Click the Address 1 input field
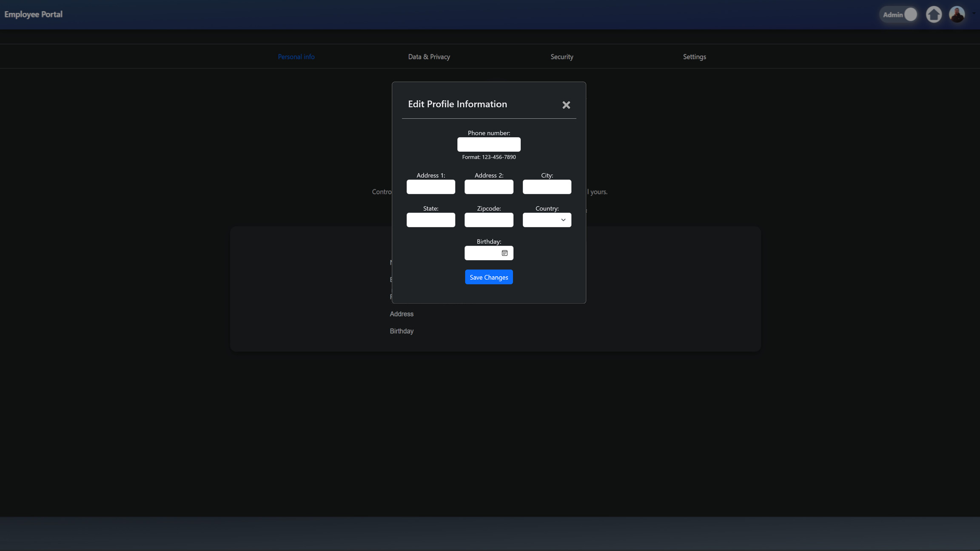980x551 pixels. coord(430,187)
